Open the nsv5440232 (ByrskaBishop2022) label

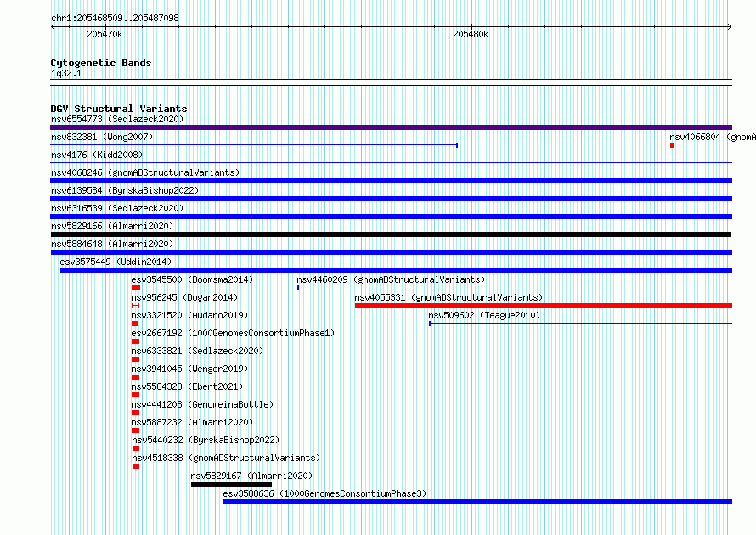point(206,440)
